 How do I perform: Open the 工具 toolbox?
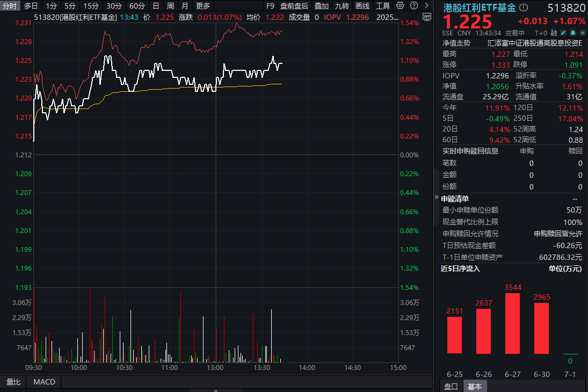(383, 6)
